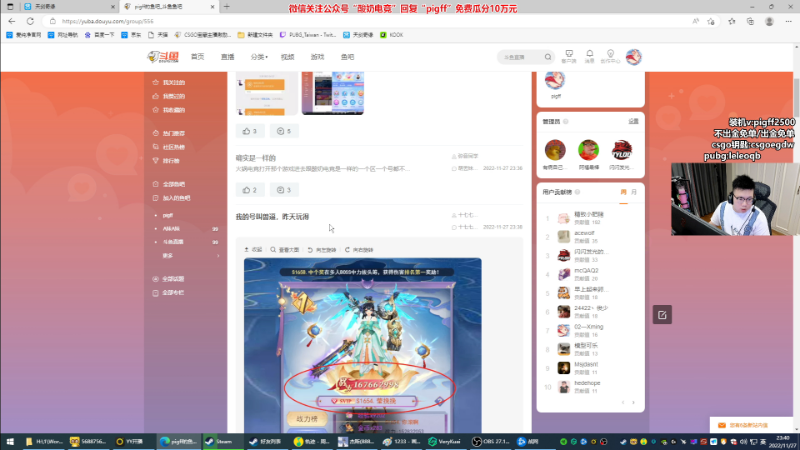Open comments on post with 3 comments
This screenshot has height=450, width=800.
pos(284,190)
